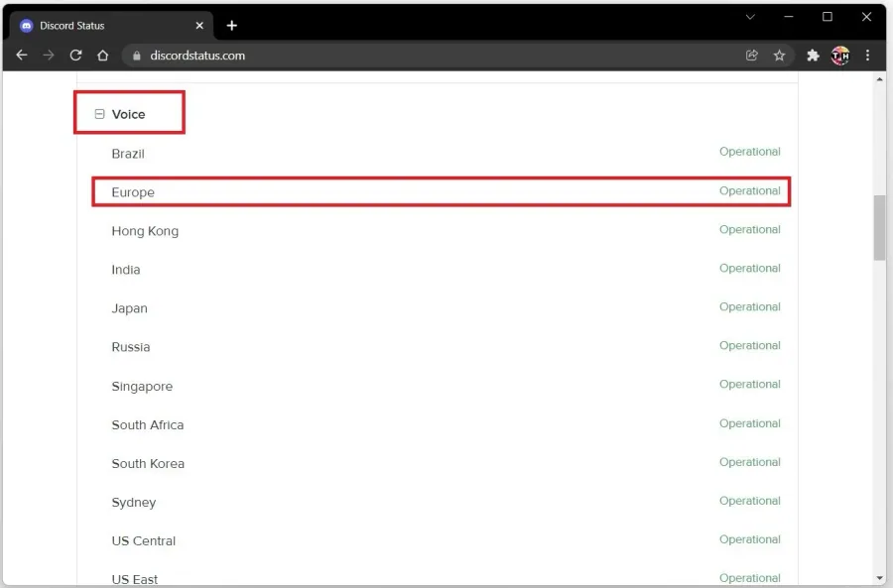Click the scrollbar down arrow

pyautogui.click(x=879, y=578)
